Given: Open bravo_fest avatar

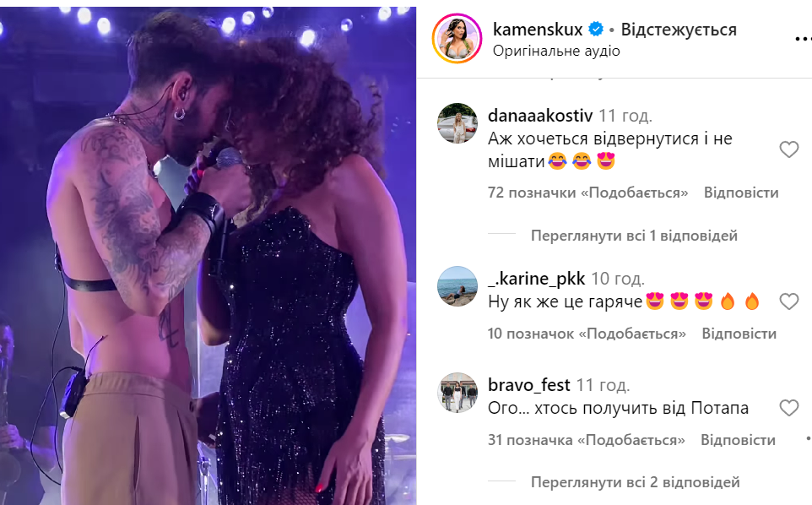Looking at the screenshot, I should pos(457,393).
